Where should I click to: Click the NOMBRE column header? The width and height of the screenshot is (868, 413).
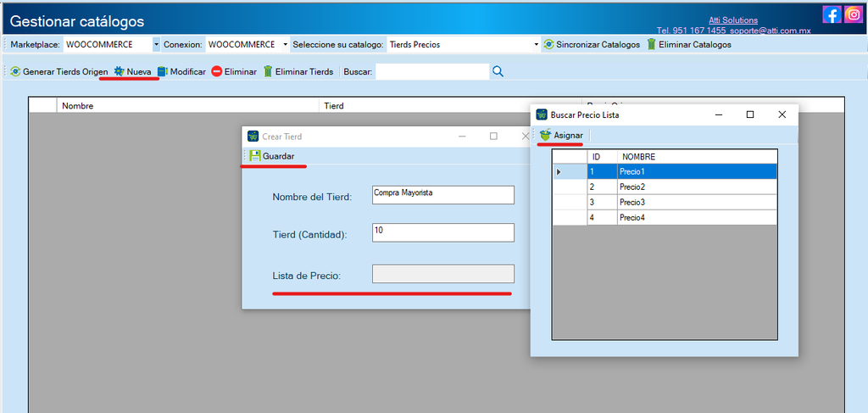pos(698,157)
